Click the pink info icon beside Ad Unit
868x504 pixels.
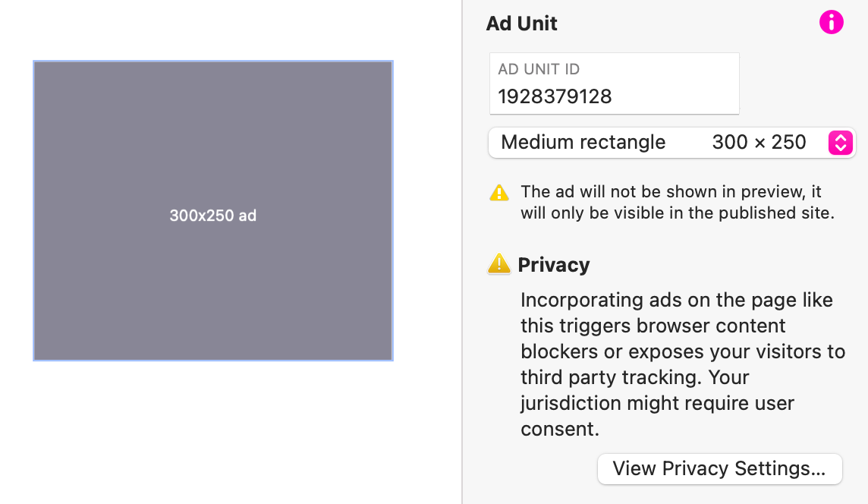point(832,23)
